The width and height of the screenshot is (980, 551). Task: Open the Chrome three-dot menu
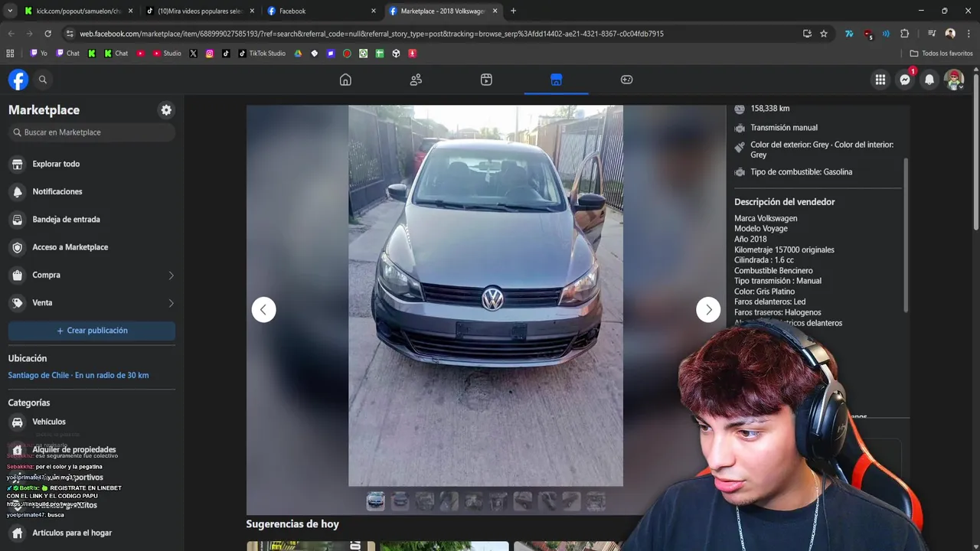coord(968,34)
